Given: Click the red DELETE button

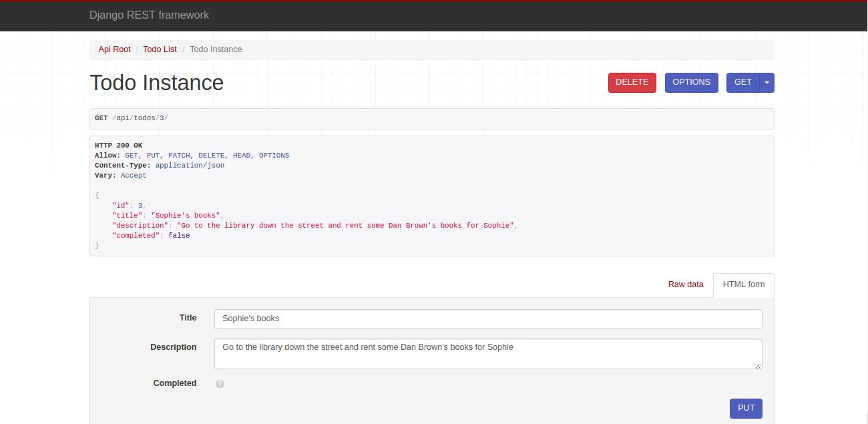Looking at the screenshot, I should point(632,82).
